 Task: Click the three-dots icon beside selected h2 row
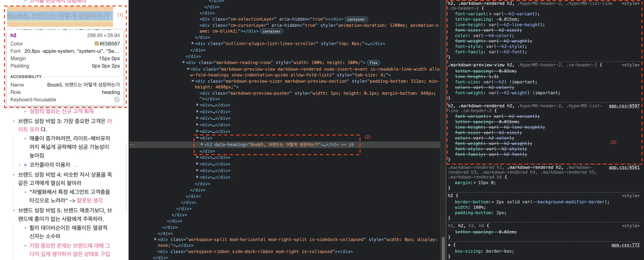132,145
